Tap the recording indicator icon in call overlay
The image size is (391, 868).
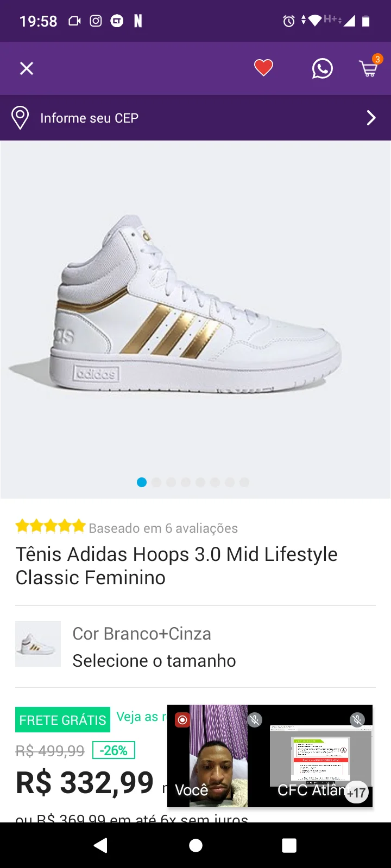(182, 720)
